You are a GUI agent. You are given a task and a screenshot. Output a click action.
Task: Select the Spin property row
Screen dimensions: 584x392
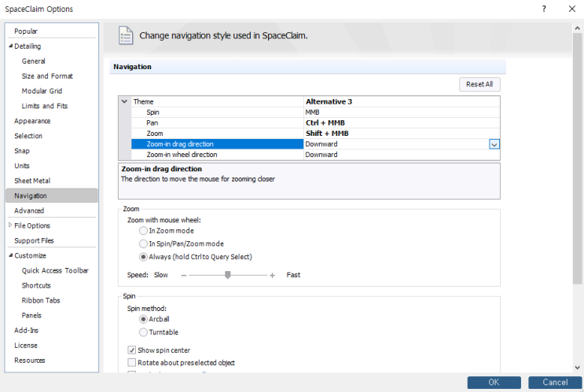pos(315,112)
